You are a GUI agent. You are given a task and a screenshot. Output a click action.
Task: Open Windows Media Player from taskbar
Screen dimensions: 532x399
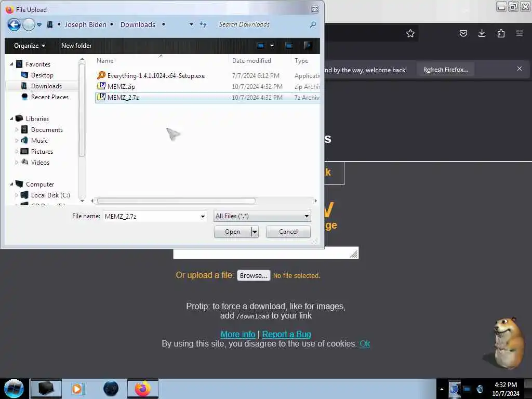coord(77,389)
